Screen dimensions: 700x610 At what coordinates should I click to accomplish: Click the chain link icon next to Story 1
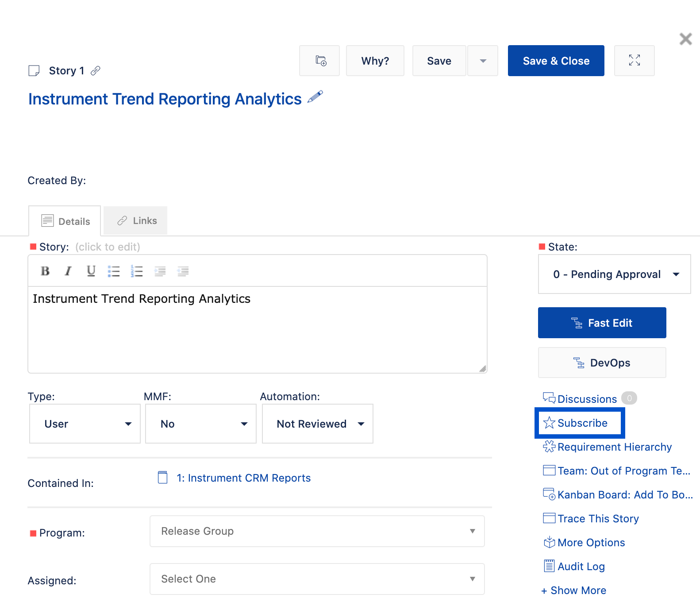[96, 71]
